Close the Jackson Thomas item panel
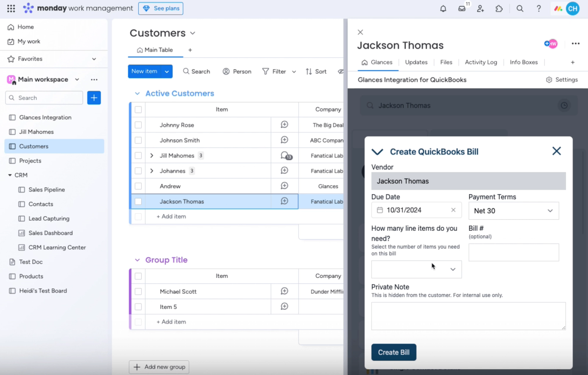Screen dimensions: 588x375 click(x=360, y=32)
